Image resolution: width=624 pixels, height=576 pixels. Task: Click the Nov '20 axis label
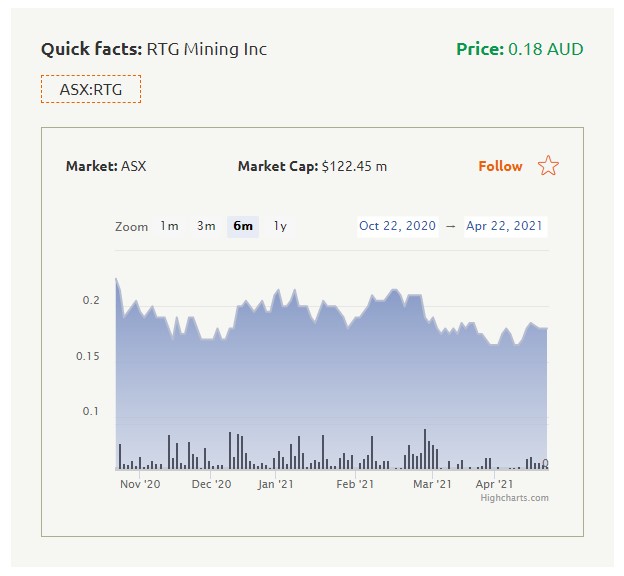click(140, 484)
